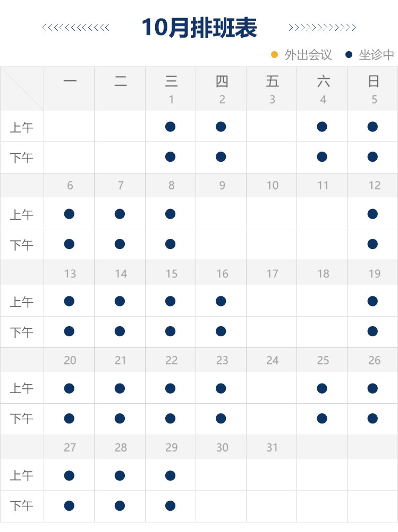The image size is (398, 532).
Task: Select the afternoon dot on Sunday the 5th
Action: click(x=372, y=156)
